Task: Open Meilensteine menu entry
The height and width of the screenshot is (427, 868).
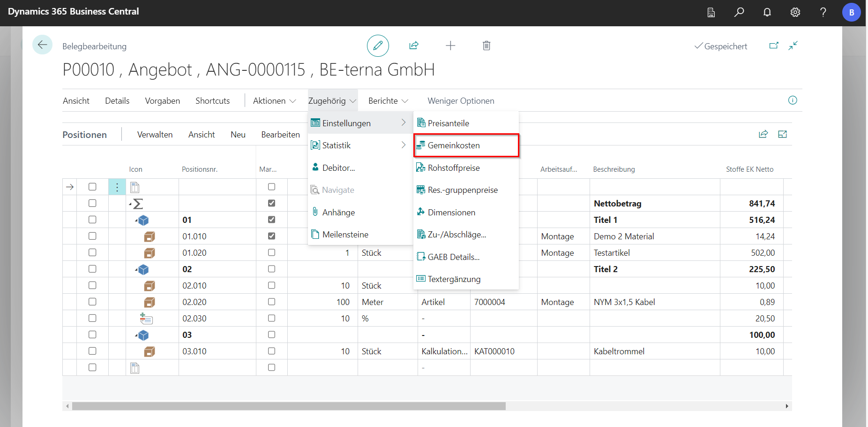Action: (360, 235)
